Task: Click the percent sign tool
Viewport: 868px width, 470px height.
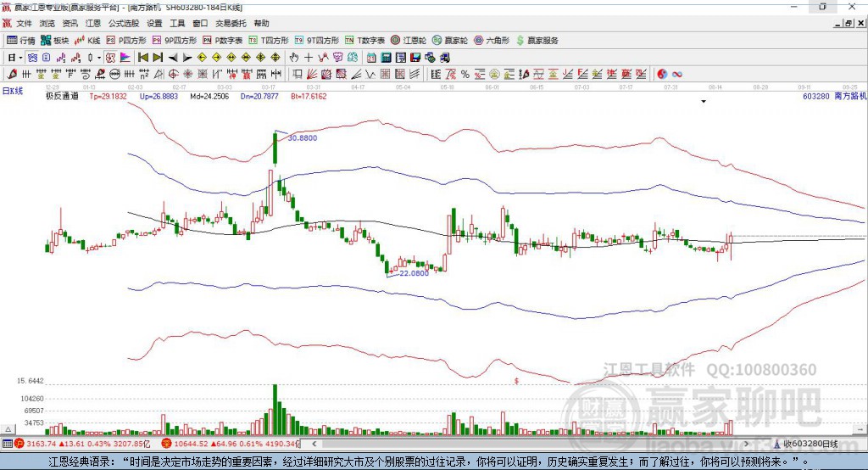Action: pos(465,75)
